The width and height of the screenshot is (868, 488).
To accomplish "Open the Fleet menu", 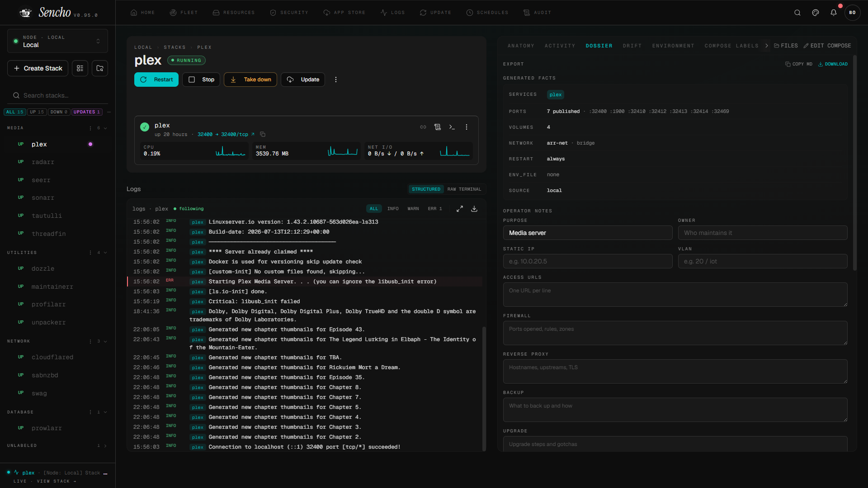I will pos(184,13).
